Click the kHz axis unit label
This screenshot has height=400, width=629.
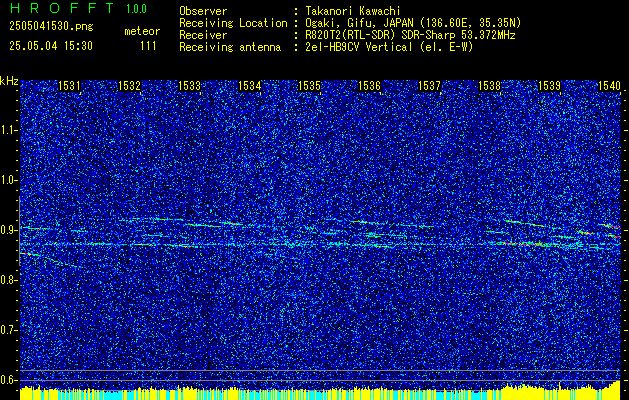[x=9, y=81]
